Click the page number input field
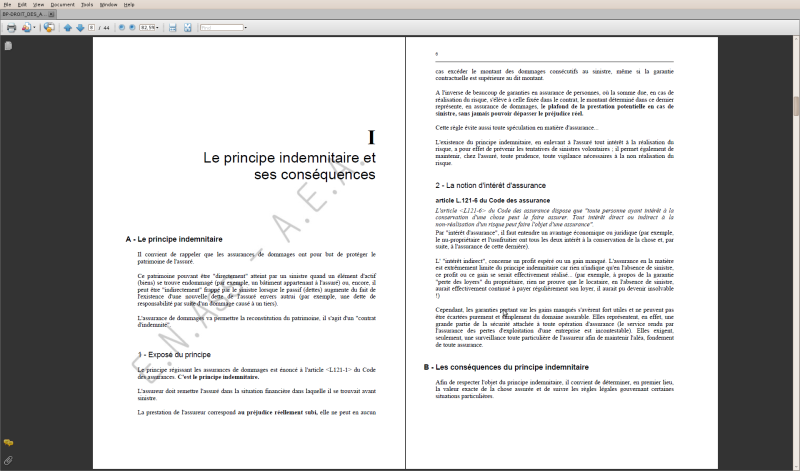Image resolution: width=800 pixels, height=471 pixels. click(x=91, y=28)
